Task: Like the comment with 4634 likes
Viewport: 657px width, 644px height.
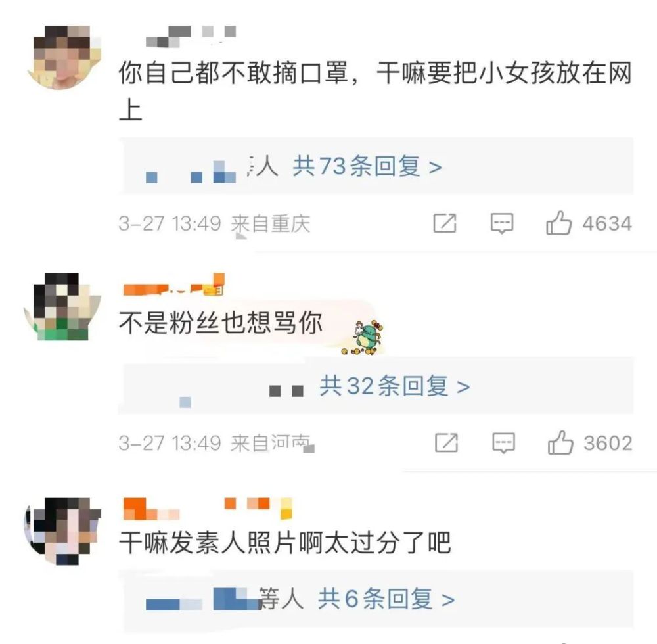Action: pos(559,223)
